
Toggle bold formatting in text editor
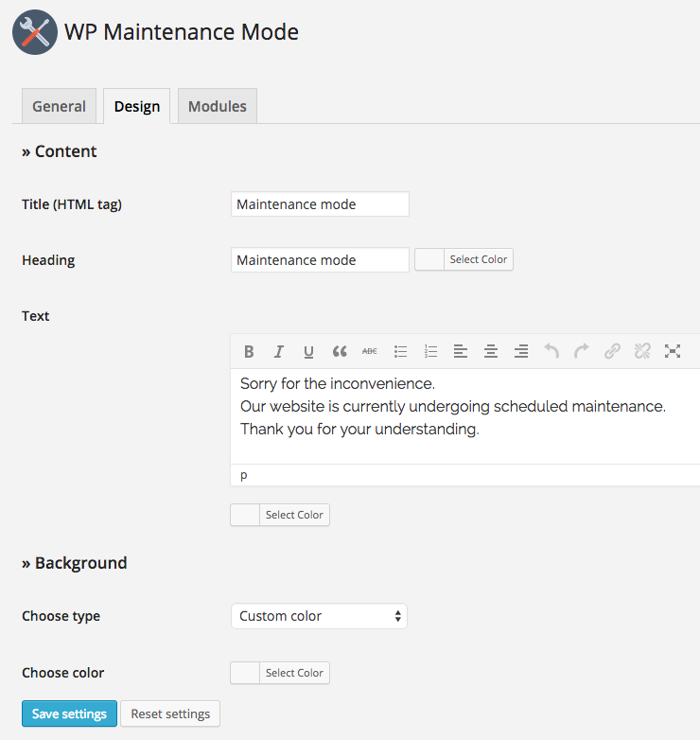(x=249, y=351)
